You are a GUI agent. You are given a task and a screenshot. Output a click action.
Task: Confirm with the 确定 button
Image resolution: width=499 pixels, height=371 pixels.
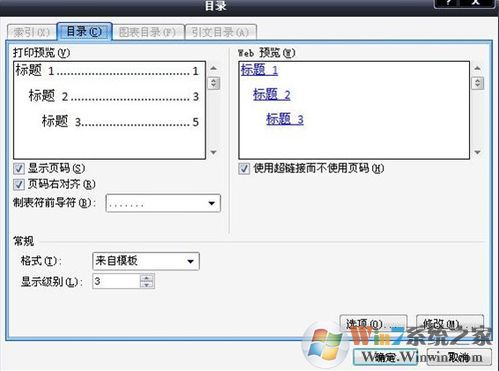click(x=385, y=357)
